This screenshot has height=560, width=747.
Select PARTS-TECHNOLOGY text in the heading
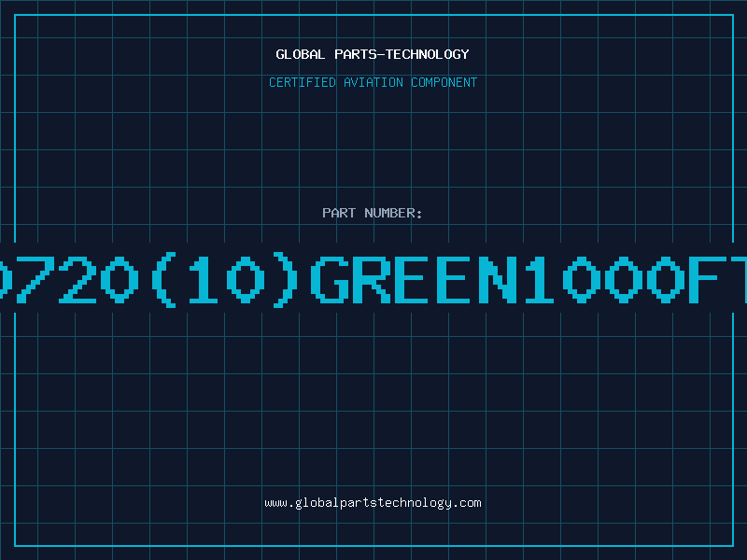[x=400, y=54]
